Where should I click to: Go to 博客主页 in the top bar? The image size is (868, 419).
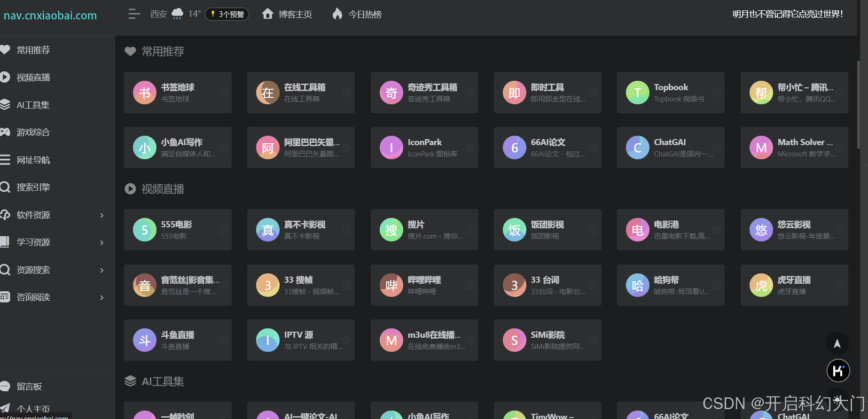pyautogui.click(x=287, y=14)
